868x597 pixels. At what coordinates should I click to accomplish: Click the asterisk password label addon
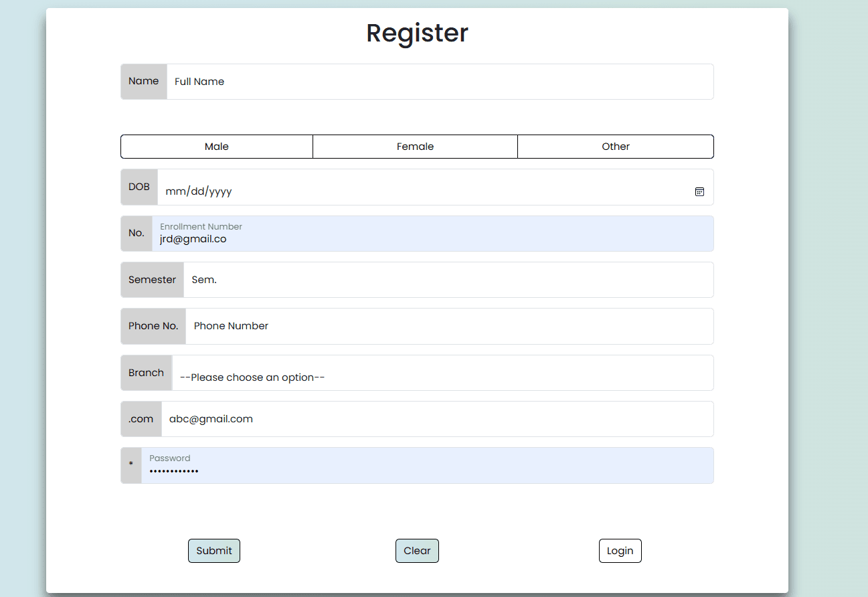(131, 465)
